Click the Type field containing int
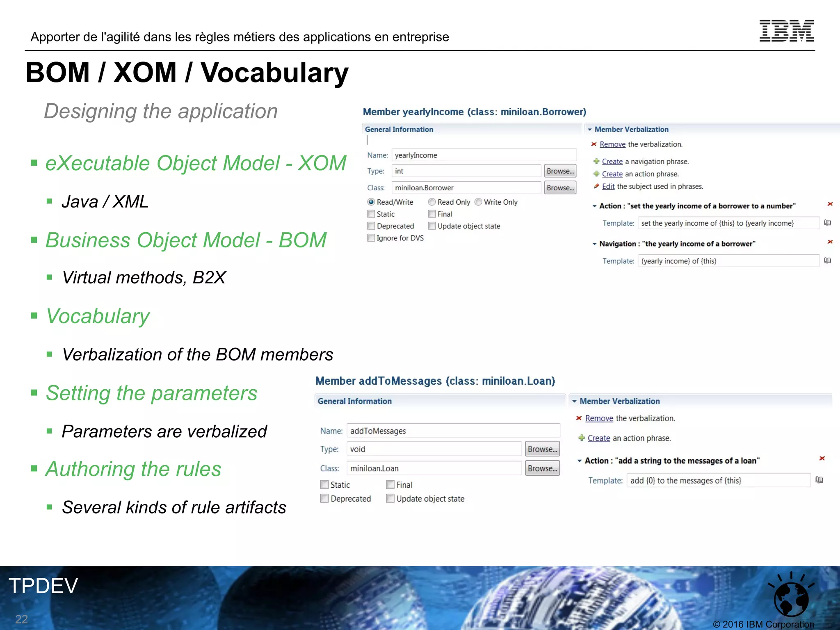The width and height of the screenshot is (840, 630). click(466, 171)
